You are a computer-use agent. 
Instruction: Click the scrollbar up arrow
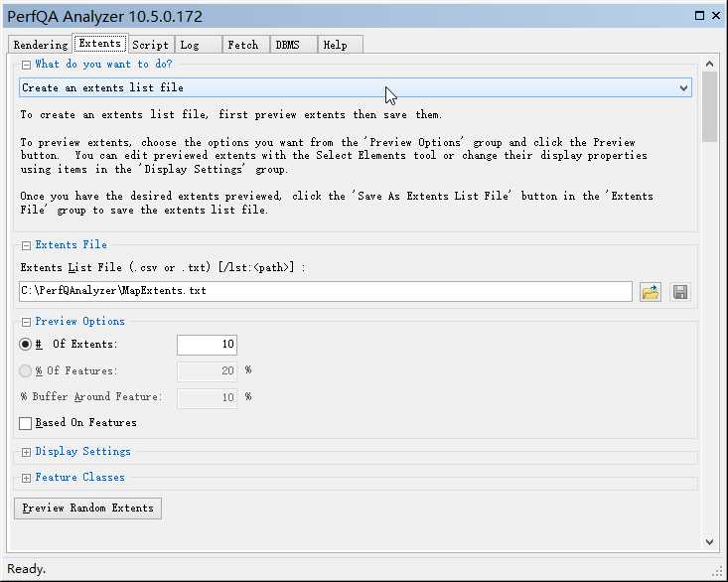(x=709, y=65)
